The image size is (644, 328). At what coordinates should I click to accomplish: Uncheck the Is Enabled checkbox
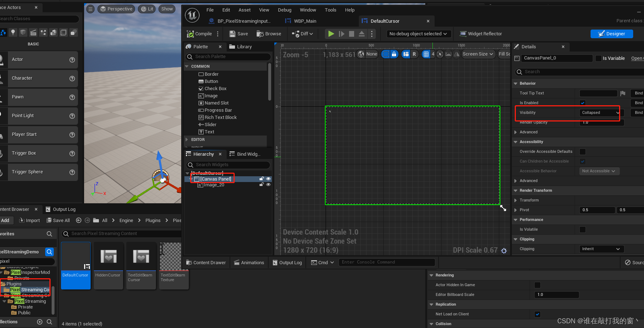[x=583, y=103]
